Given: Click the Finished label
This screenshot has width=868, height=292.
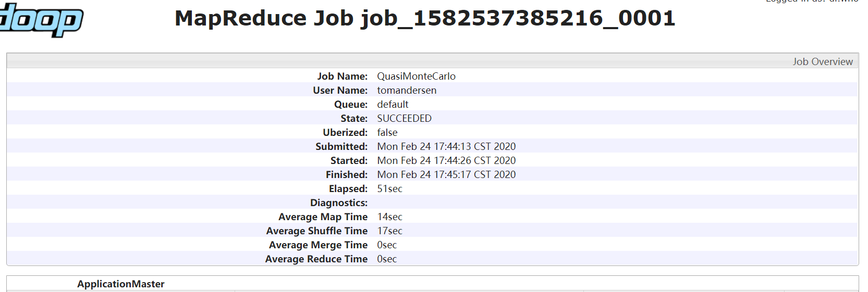Looking at the screenshot, I should (x=347, y=174).
